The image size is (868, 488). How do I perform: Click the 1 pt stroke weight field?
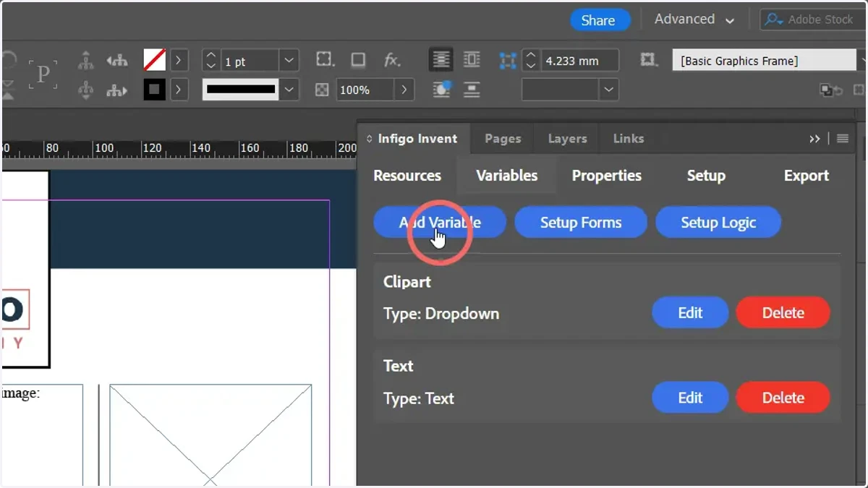click(x=250, y=61)
